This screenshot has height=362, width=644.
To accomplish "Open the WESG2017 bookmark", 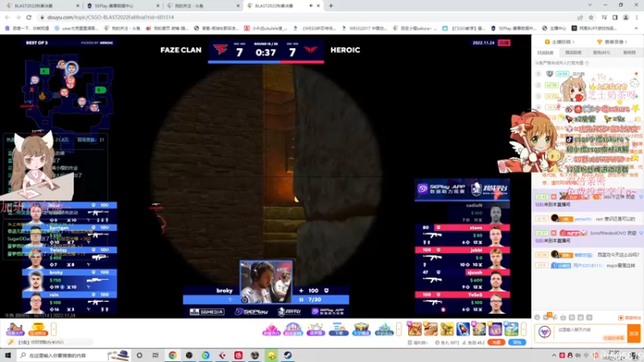I will [x=365, y=28].
